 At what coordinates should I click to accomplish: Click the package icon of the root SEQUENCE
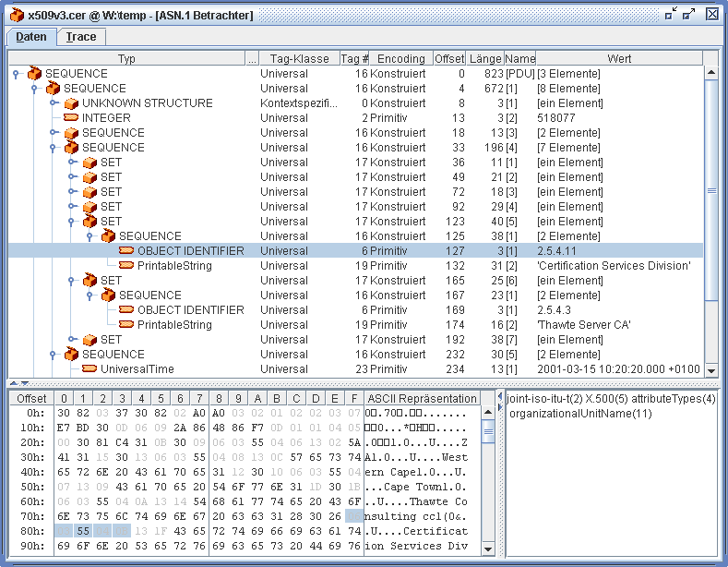(x=34, y=73)
